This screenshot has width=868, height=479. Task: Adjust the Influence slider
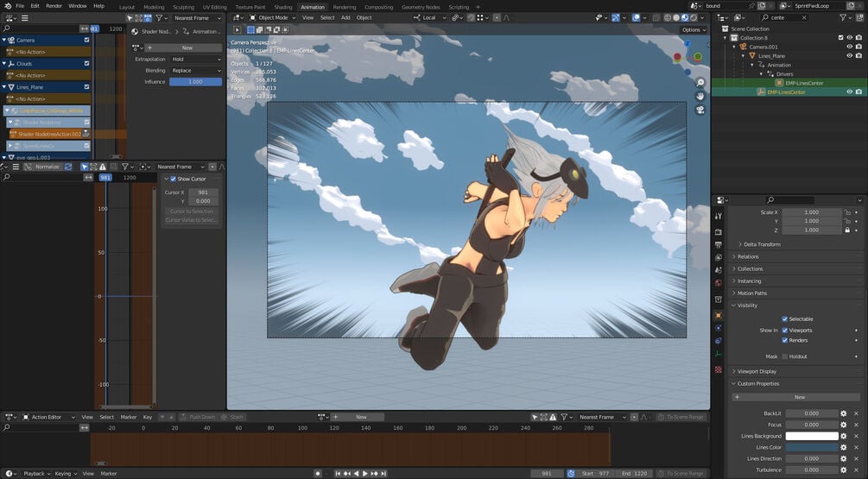coord(195,82)
